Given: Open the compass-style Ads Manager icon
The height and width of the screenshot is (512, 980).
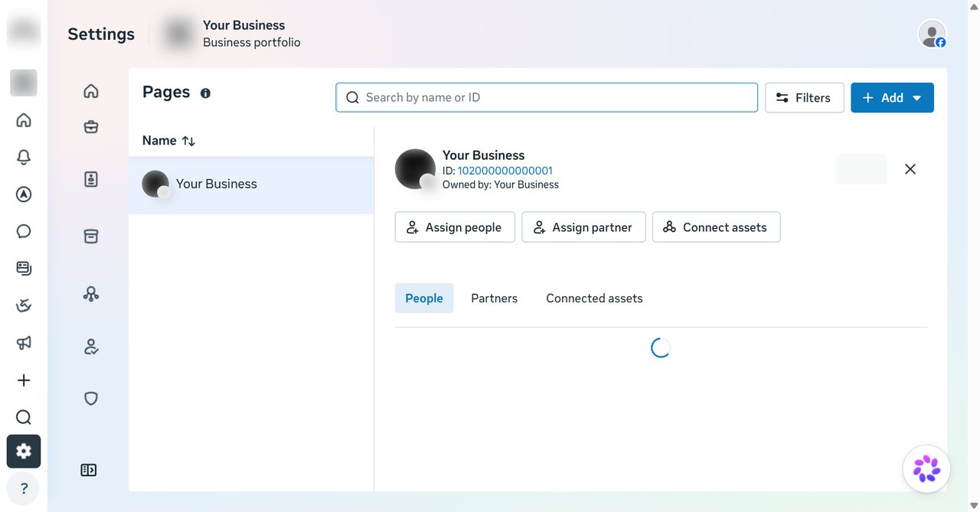Looking at the screenshot, I should 24,194.
